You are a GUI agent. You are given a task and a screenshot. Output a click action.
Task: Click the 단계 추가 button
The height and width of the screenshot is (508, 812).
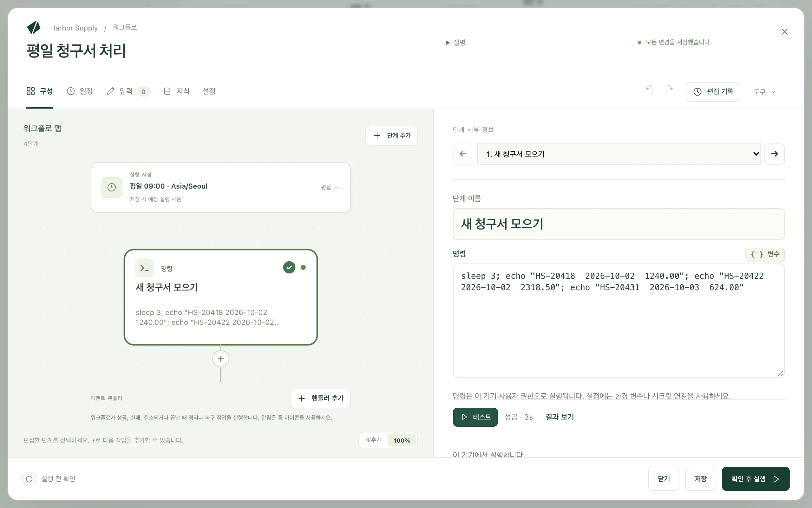392,135
